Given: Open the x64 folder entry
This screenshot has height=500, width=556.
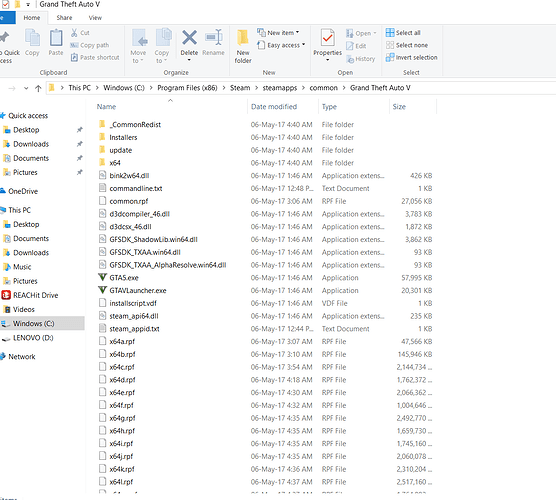Looking at the screenshot, I should pyautogui.click(x=115, y=163).
